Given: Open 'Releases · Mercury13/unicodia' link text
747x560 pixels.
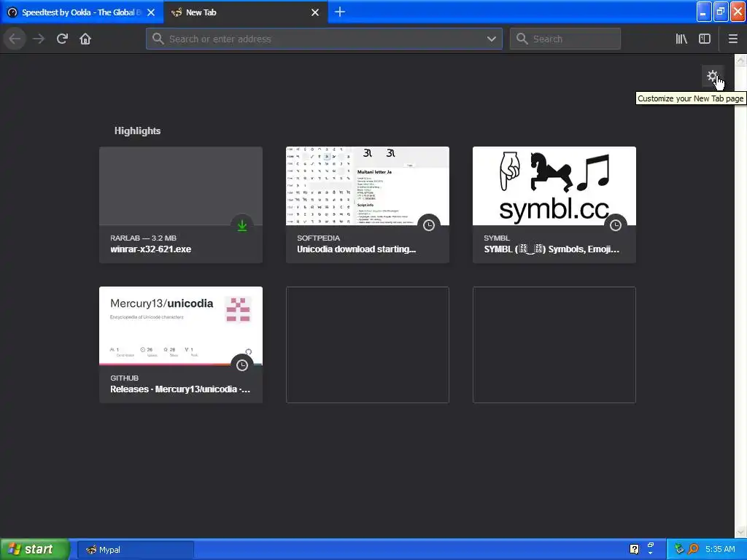Looking at the screenshot, I should click(x=180, y=389).
